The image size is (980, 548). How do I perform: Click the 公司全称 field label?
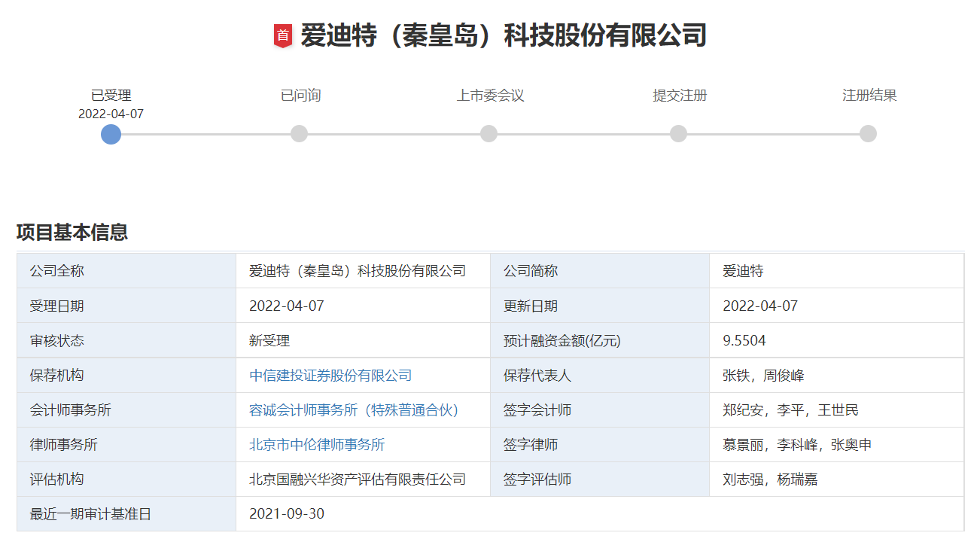coord(57,271)
